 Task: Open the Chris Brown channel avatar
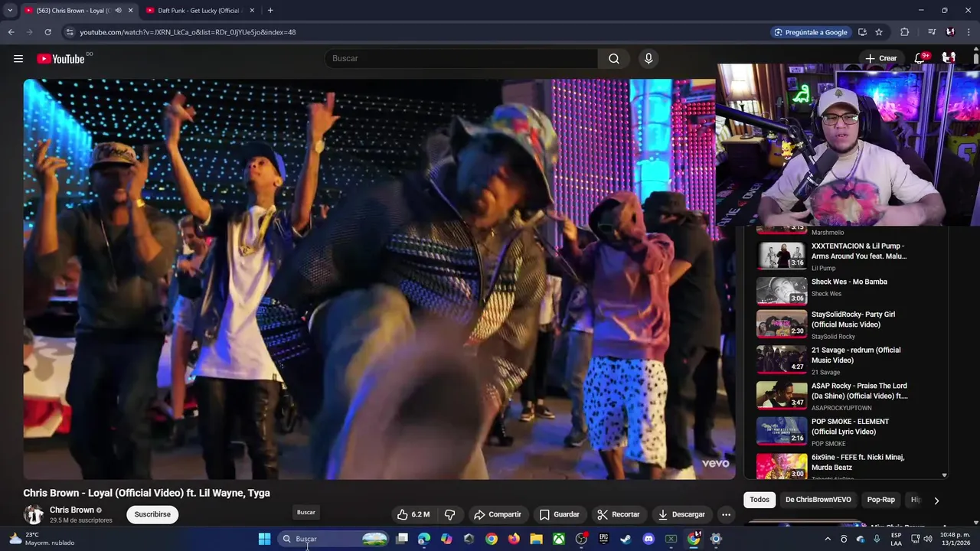click(x=34, y=514)
